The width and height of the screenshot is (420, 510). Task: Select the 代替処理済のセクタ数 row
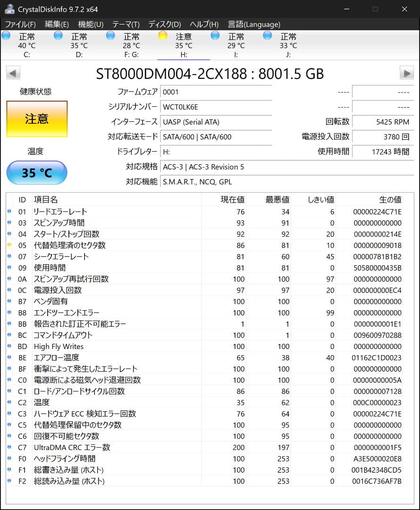coord(204,245)
